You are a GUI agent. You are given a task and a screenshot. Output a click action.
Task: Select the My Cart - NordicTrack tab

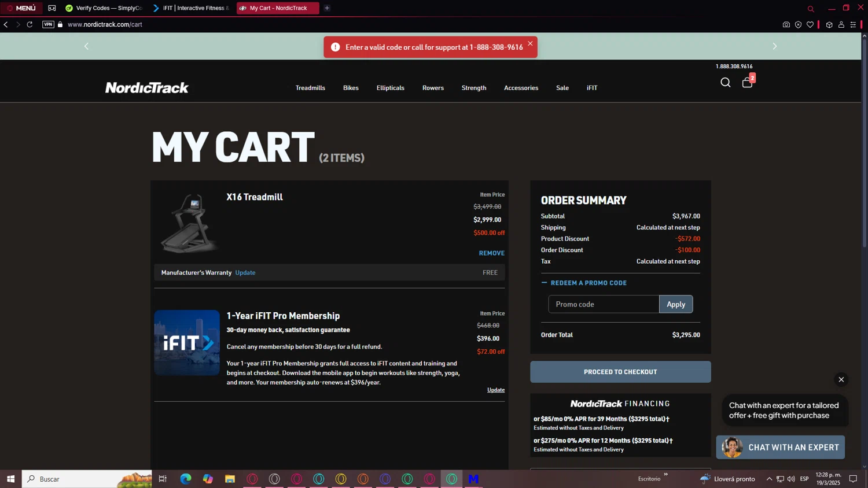coord(278,8)
